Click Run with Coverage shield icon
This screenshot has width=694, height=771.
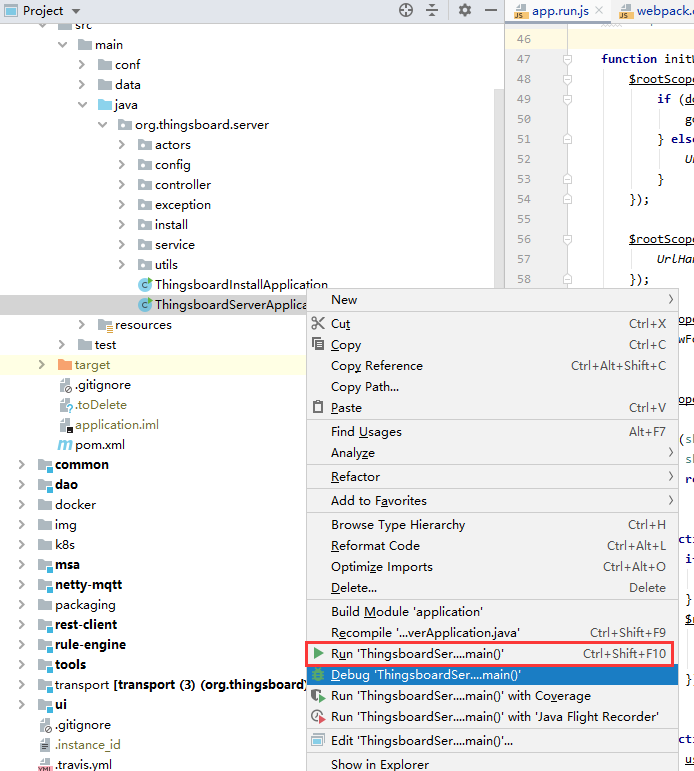click(318, 696)
